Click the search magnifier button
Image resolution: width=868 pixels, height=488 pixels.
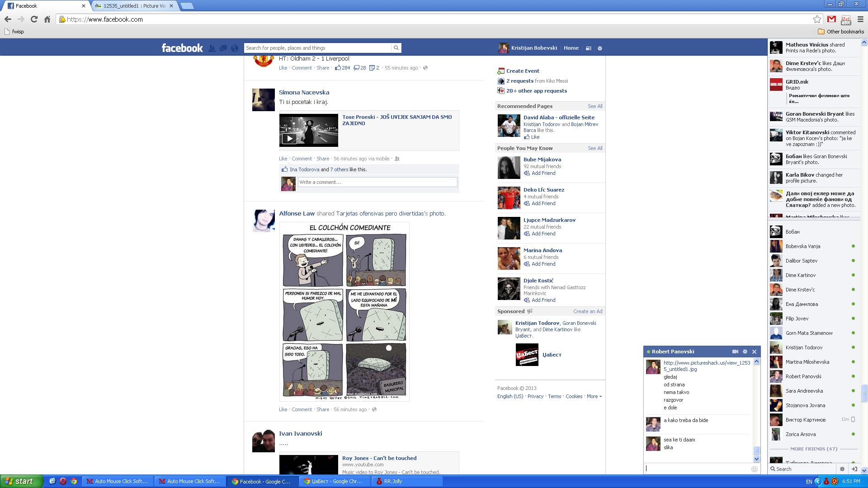(396, 48)
